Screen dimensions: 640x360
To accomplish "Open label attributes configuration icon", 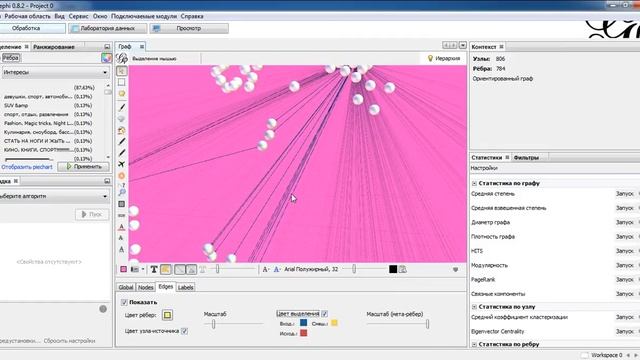I will coord(402,269).
